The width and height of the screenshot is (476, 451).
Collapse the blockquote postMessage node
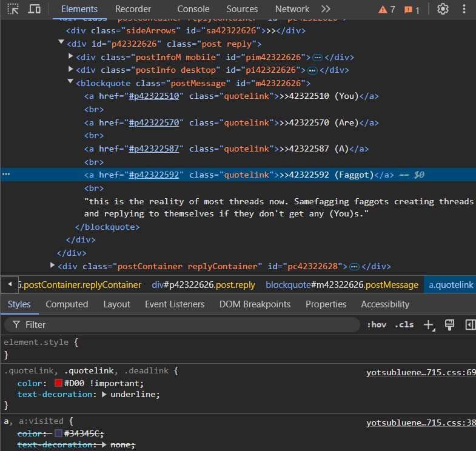tap(70, 81)
